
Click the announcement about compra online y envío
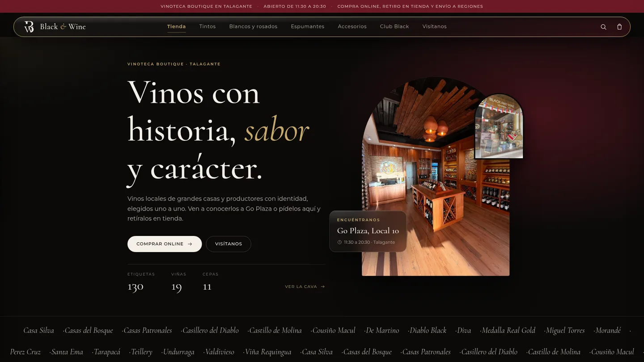point(410,6)
